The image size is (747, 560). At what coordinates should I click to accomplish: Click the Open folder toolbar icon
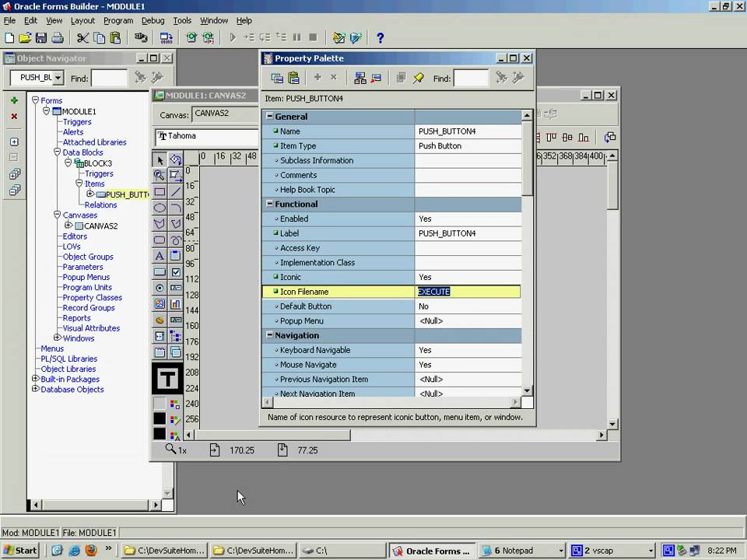click(x=25, y=37)
